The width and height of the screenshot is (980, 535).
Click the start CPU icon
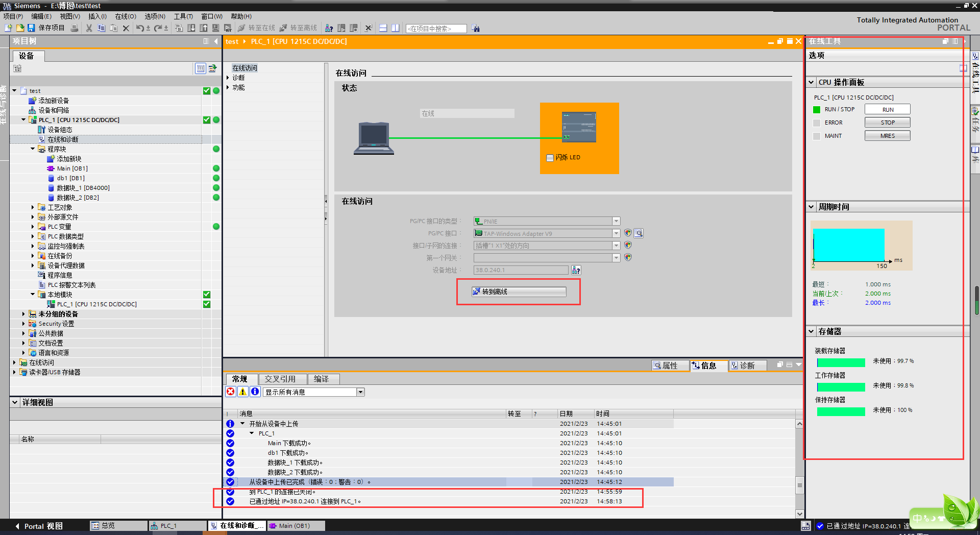pos(341,28)
